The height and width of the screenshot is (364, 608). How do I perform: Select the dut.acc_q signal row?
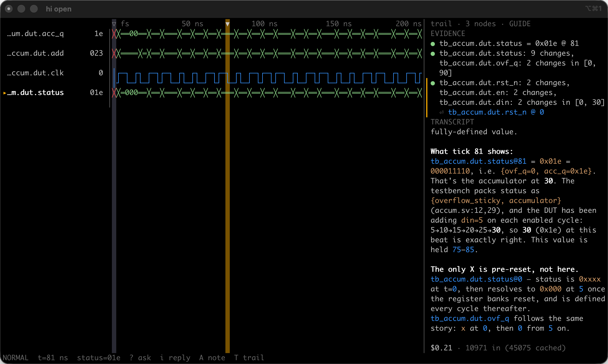click(x=55, y=34)
